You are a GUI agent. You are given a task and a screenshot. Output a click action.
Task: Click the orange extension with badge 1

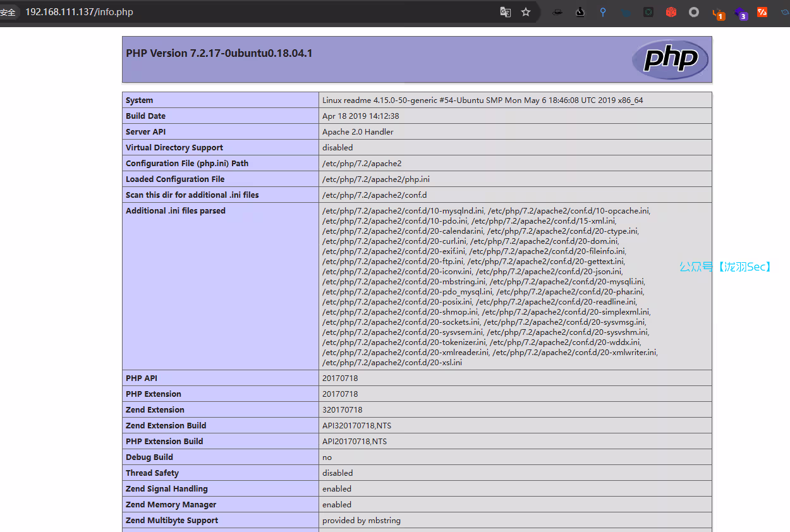[x=718, y=13]
